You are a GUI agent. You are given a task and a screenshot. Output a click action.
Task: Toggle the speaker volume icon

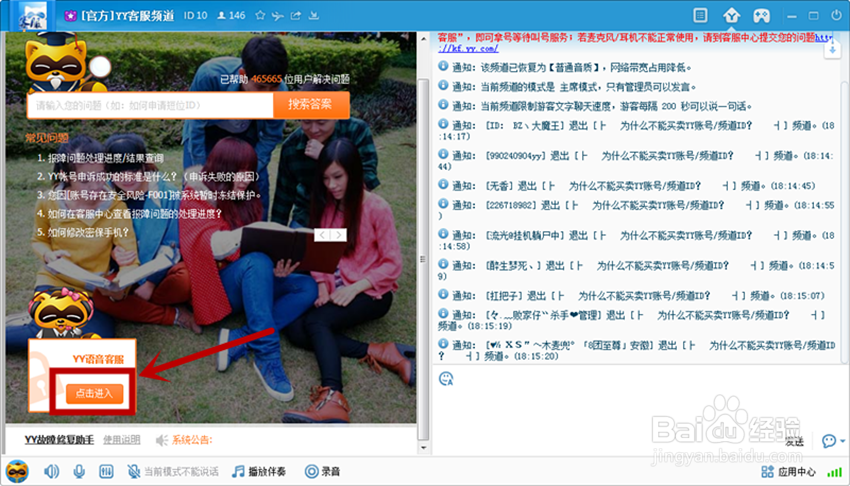point(51,471)
